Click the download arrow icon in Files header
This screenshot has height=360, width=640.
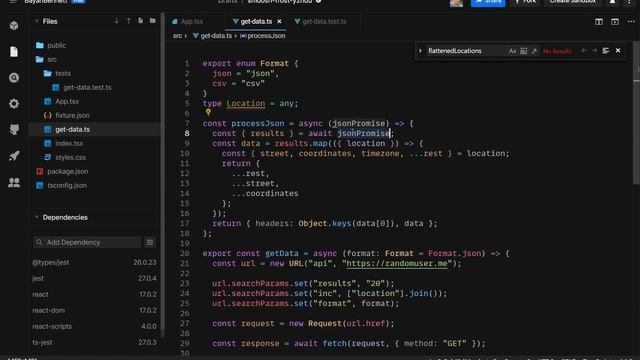(117, 21)
